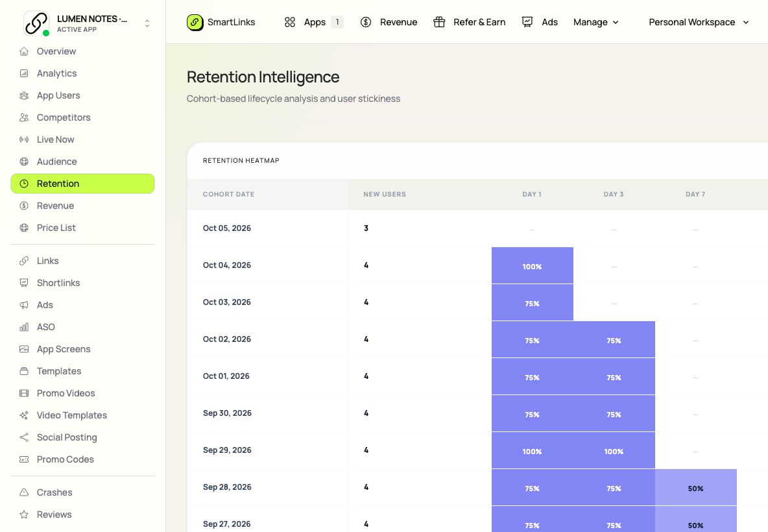768x532 pixels.
Task: Click the Links chain icon
Action: pyautogui.click(x=24, y=261)
